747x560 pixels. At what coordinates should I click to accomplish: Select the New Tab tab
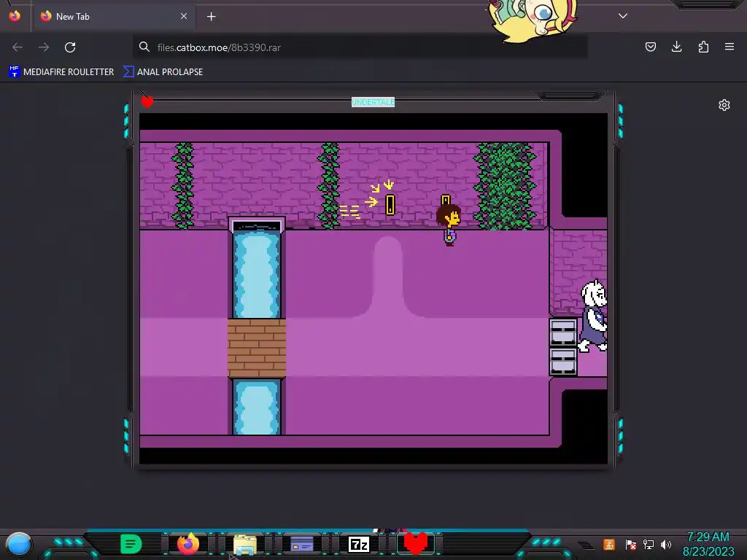point(113,17)
